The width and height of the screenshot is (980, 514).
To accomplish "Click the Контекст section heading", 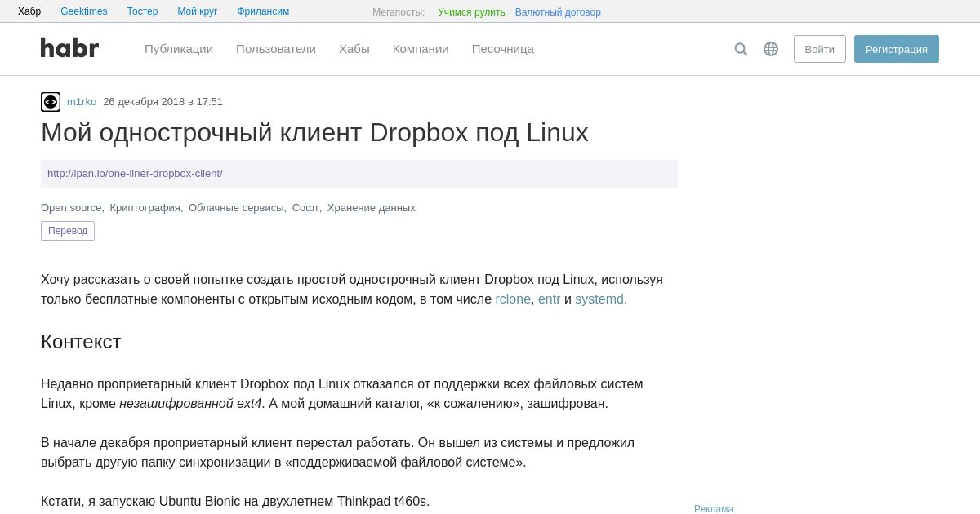I will pyautogui.click(x=81, y=342).
